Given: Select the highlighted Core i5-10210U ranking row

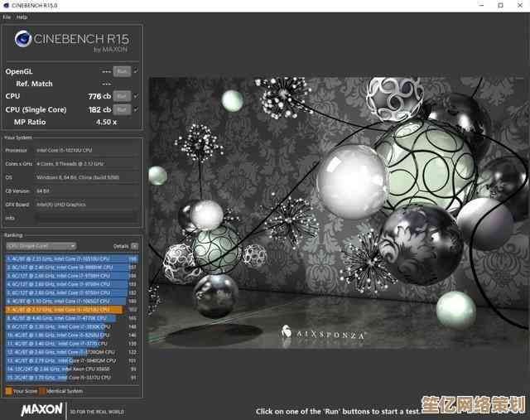Looking at the screenshot, I should coord(70,309).
